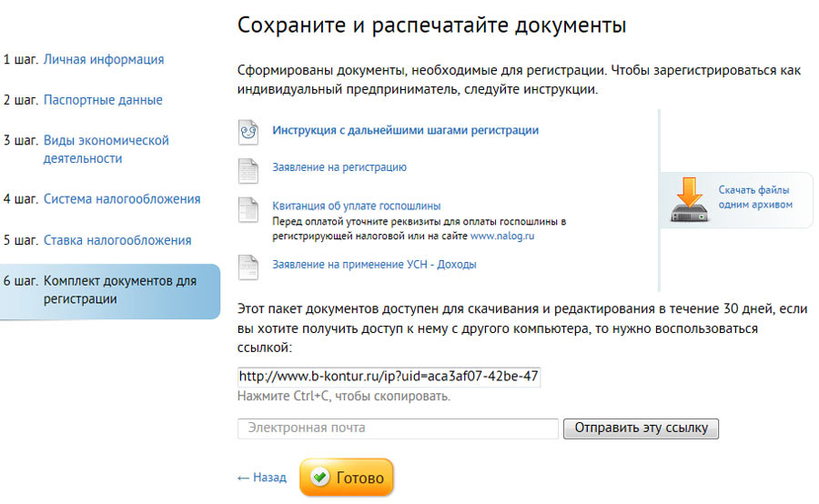Click the Электронная почта email field
Image resolution: width=819 pixels, height=504 pixels.
(x=397, y=428)
